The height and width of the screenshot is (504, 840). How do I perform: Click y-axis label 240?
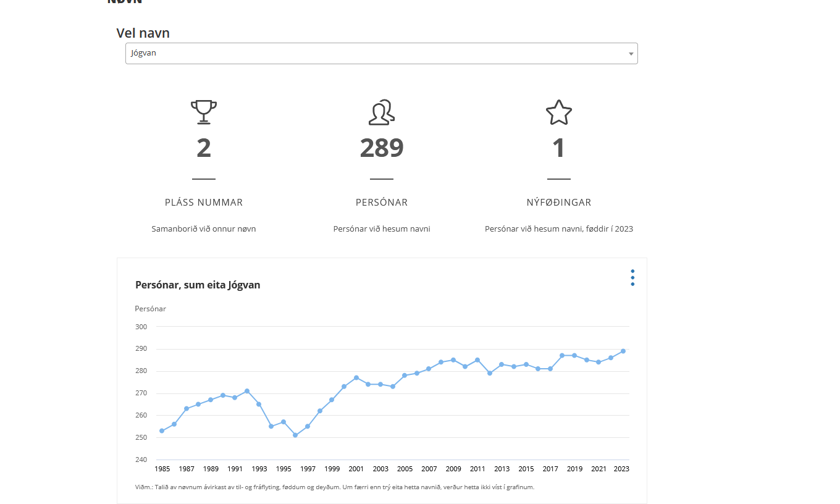[141, 460]
